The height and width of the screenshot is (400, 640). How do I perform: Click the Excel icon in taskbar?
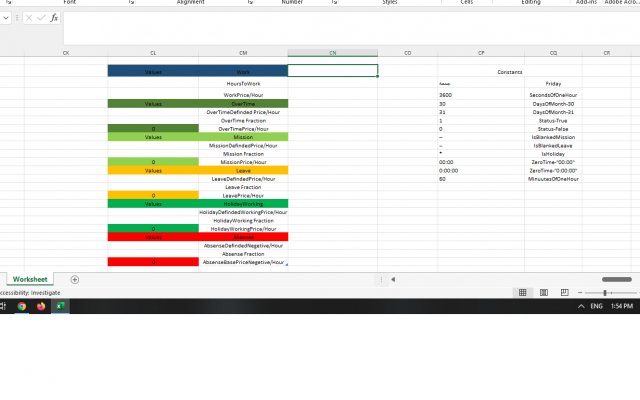pos(60,307)
